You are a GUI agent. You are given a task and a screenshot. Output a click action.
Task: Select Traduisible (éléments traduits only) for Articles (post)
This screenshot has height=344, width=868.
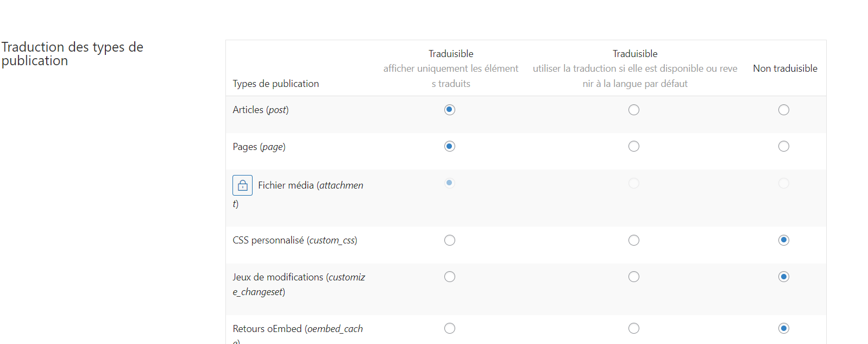pos(450,110)
